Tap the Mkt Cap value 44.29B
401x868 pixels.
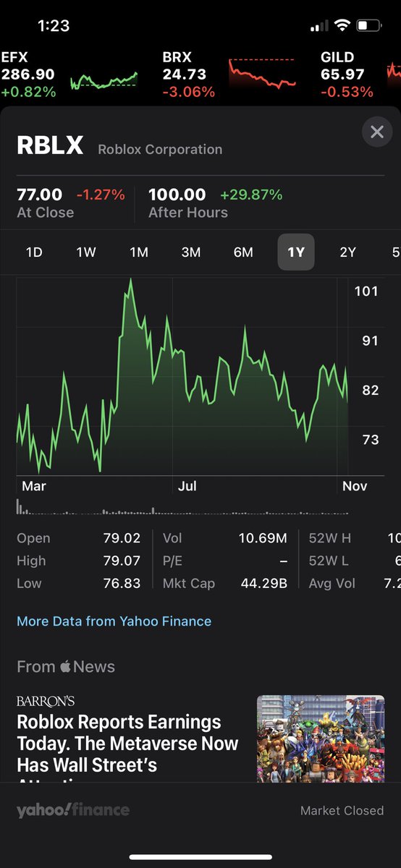coord(264,583)
